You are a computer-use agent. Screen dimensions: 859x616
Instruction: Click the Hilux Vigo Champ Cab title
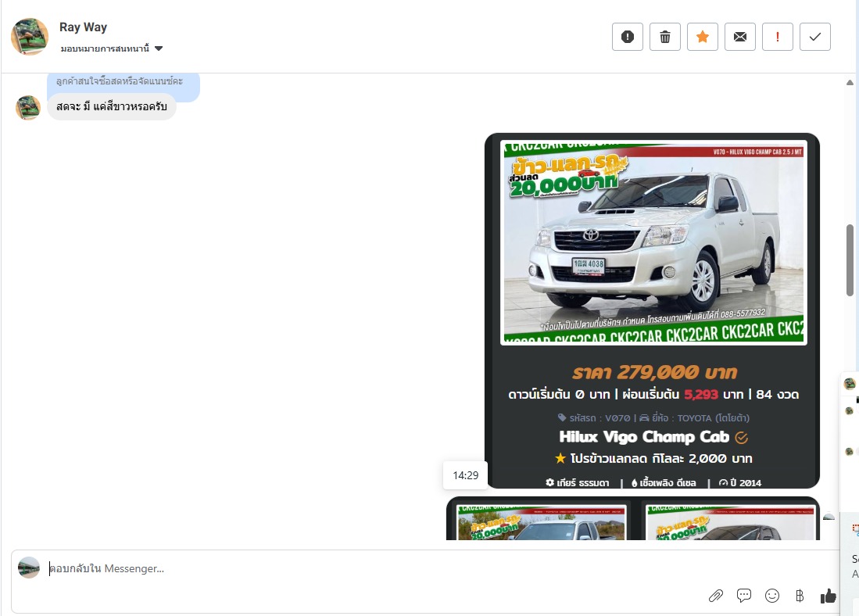coord(644,437)
